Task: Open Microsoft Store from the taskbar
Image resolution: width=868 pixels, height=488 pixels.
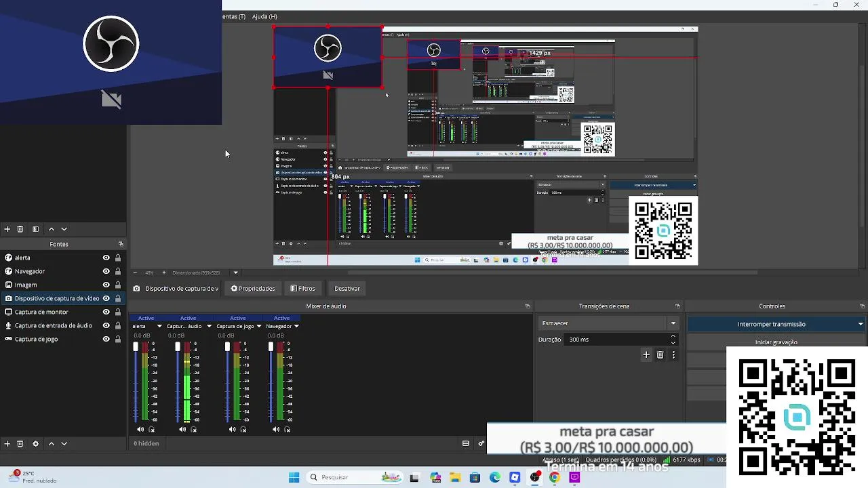Action: [475, 477]
